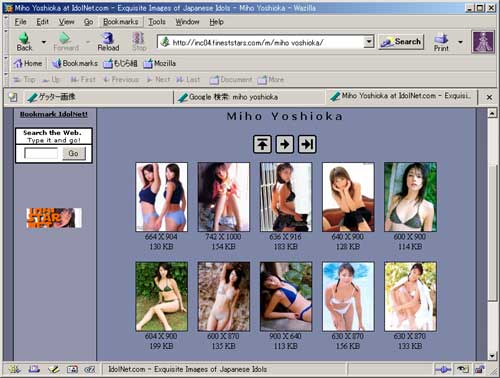
Task: Click the Search button beside the address bar
Action: pos(401,42)
